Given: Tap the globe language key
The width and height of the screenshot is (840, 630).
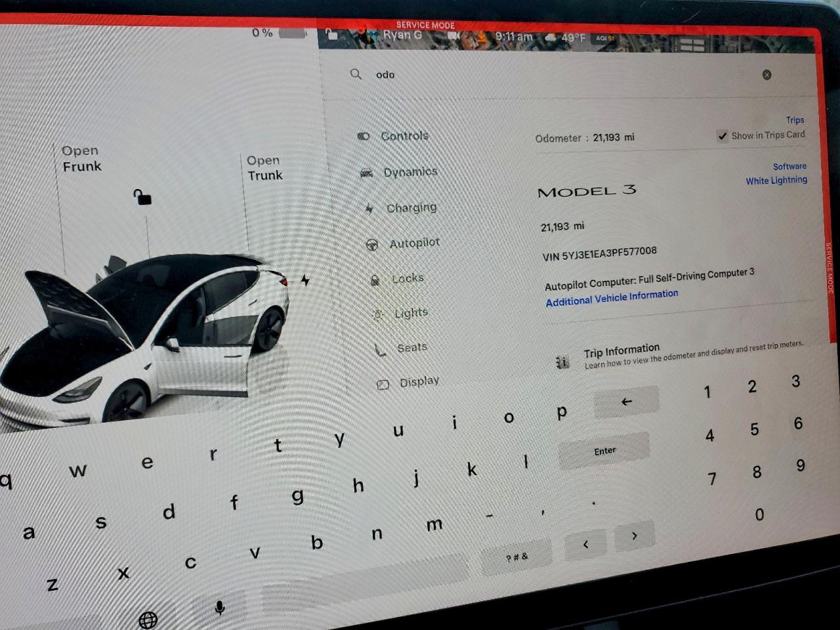Looking at the screenshot, I should point(148,619).
